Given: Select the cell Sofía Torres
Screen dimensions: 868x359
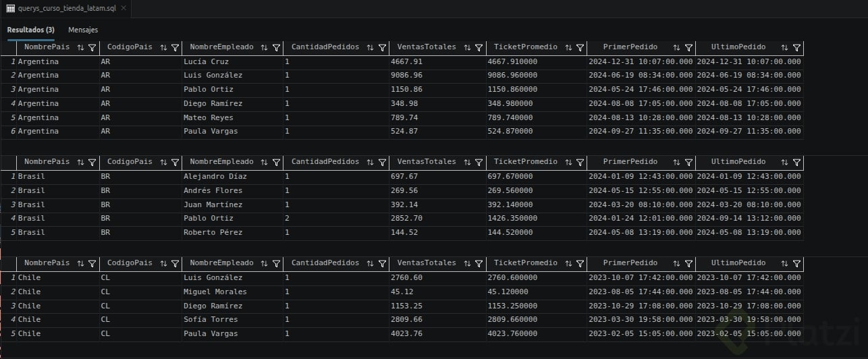Looking at the screenshot, I should coord(232,319).
